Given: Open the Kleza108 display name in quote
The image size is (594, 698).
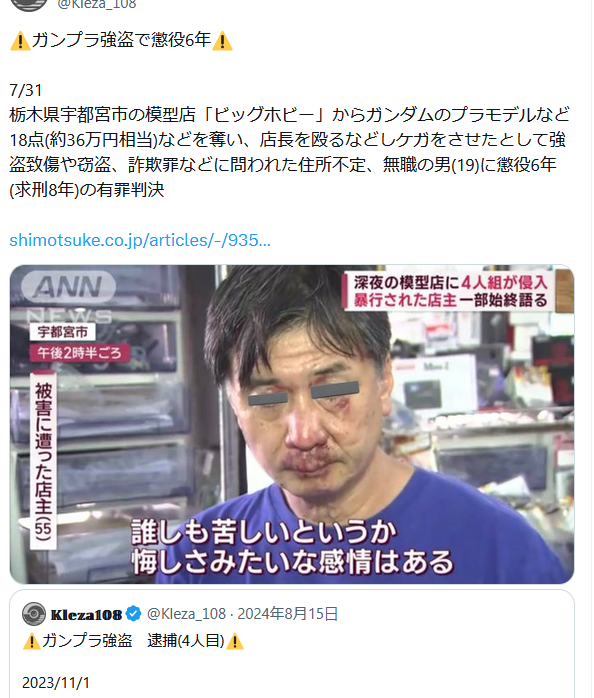Looking at the screenshot, I should [x=86, y=615].
